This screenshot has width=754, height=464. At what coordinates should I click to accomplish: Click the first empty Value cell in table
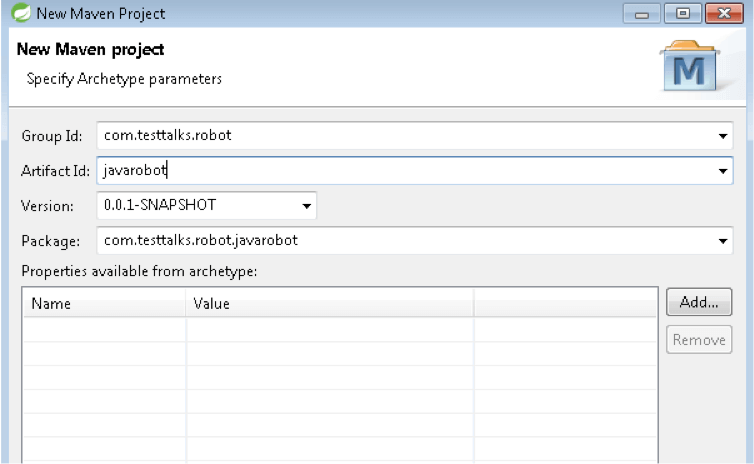(x=329, y=329)
